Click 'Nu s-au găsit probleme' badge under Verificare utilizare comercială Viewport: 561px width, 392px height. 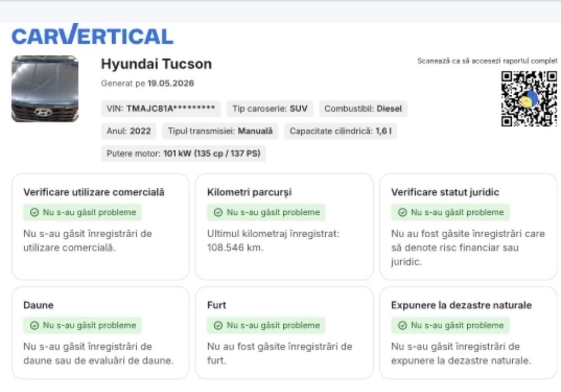82,213
